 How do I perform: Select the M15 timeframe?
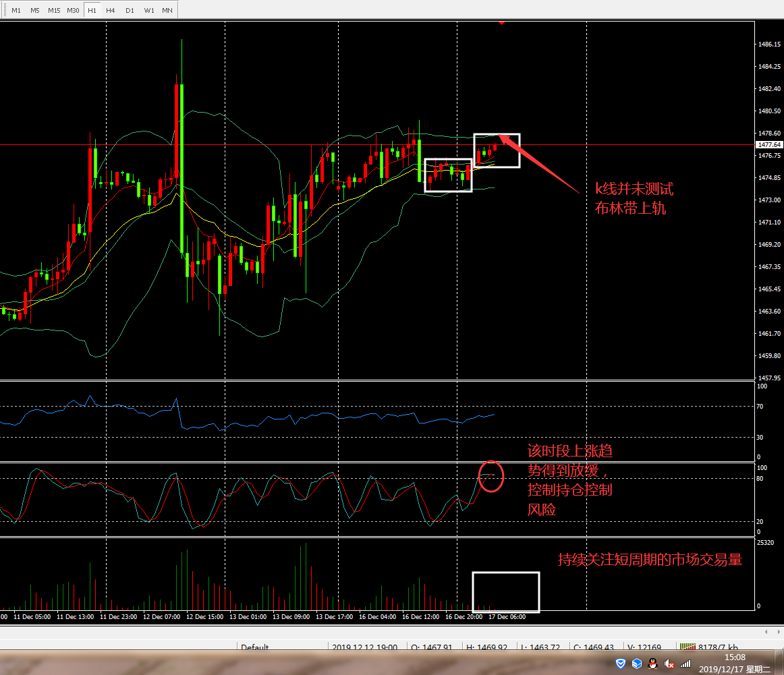point(54,11)
